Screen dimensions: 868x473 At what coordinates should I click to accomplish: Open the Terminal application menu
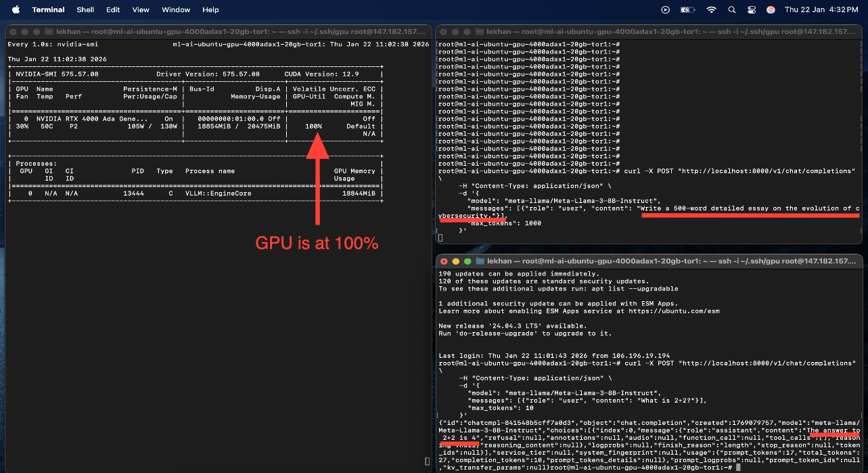[x=49, y=10]
